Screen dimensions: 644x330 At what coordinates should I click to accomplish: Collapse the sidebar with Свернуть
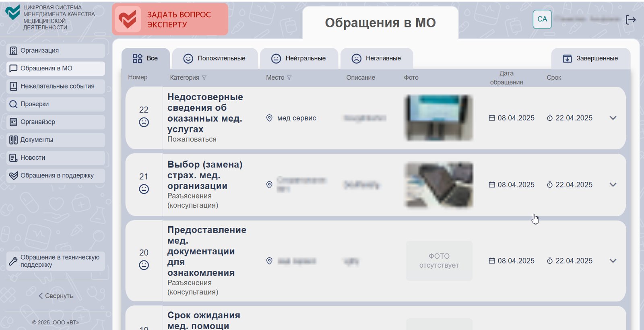coord(56,296)
